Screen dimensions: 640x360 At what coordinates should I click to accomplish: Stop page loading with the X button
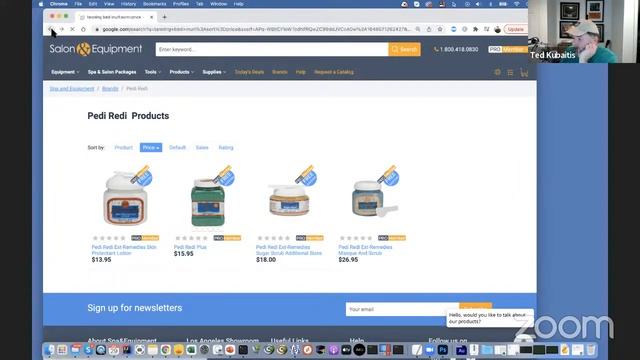72,29
